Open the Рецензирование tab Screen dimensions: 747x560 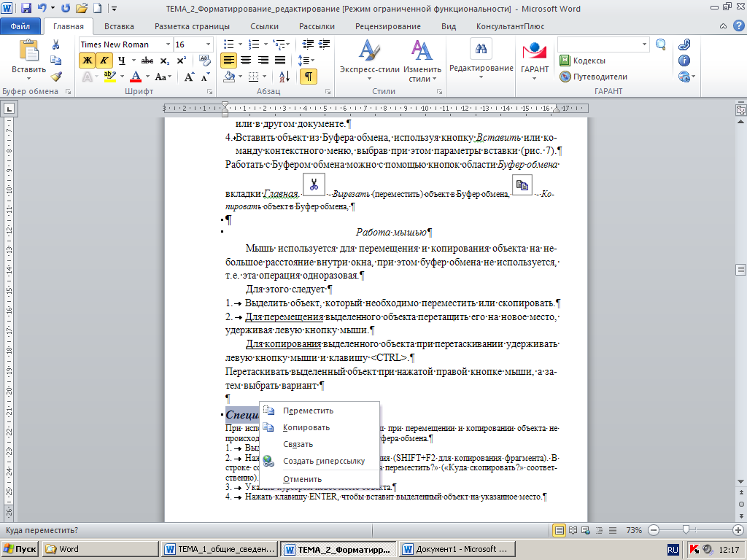[x=388, y=26]
